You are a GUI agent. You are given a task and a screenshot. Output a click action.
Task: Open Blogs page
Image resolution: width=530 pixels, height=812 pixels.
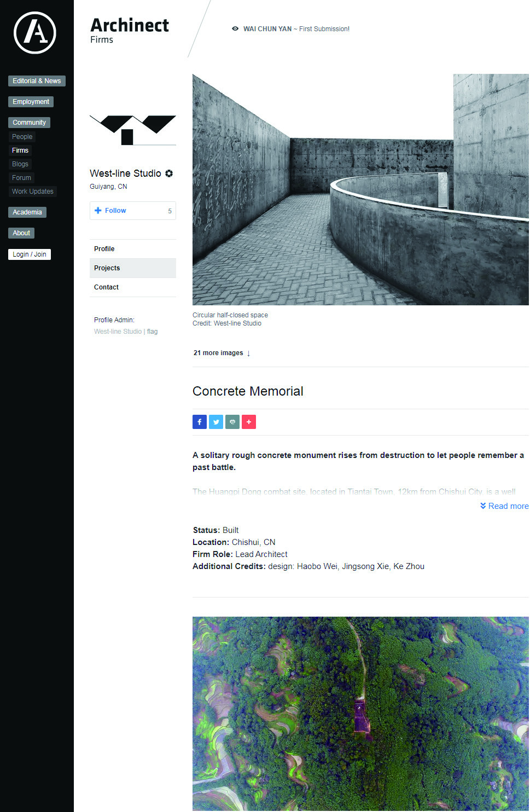20,164
